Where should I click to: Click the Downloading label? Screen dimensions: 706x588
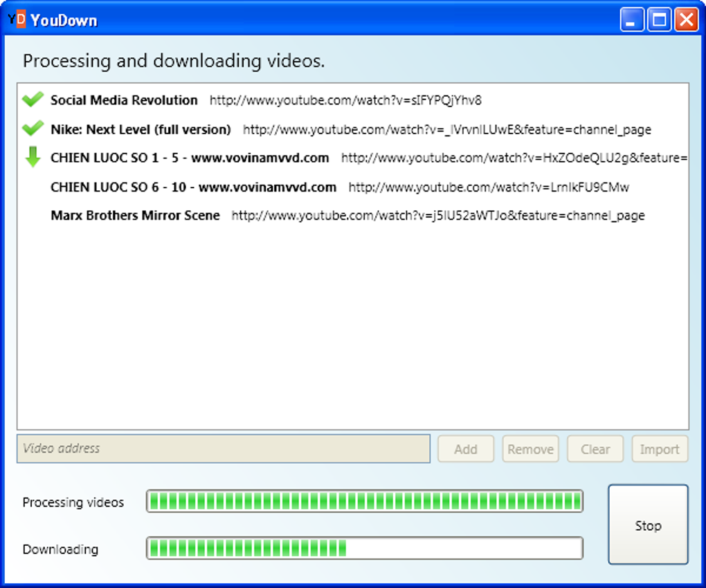[x=60, y=549]
